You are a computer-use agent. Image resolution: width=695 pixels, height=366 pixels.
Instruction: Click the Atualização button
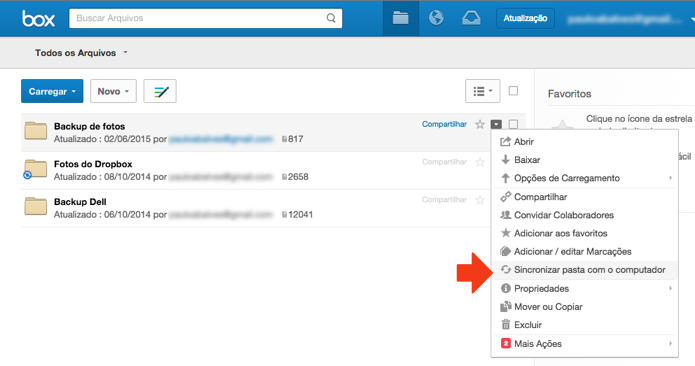(525, 18)
